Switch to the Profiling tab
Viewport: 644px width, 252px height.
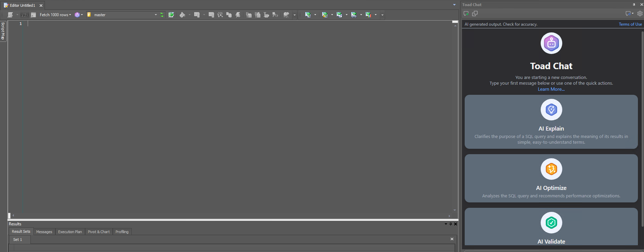click(122, 232)
